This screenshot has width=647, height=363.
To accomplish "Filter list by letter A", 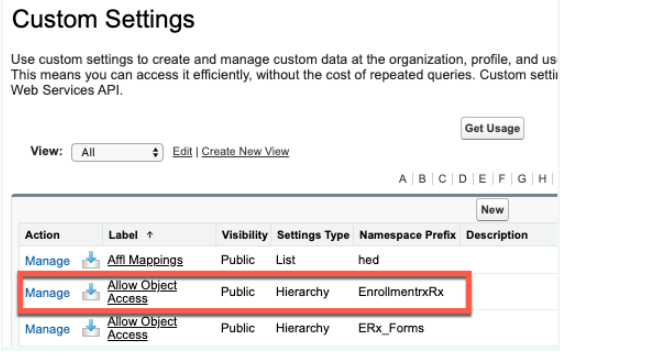I will click(403, 179).
